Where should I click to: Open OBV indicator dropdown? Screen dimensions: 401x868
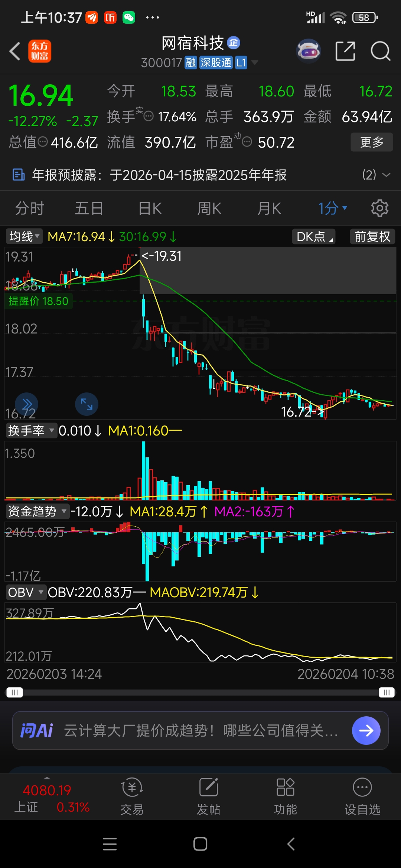(26, 592)
